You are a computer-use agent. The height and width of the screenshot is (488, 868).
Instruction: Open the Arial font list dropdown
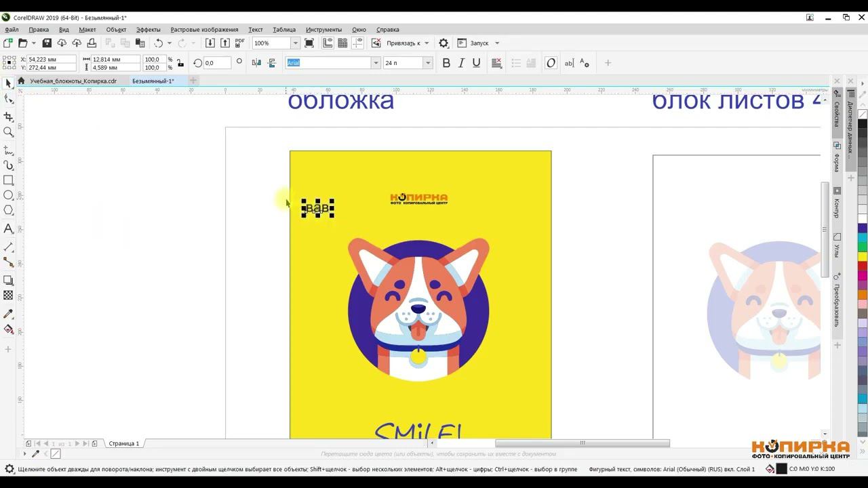pyautogui.click(x=376, y=63)
